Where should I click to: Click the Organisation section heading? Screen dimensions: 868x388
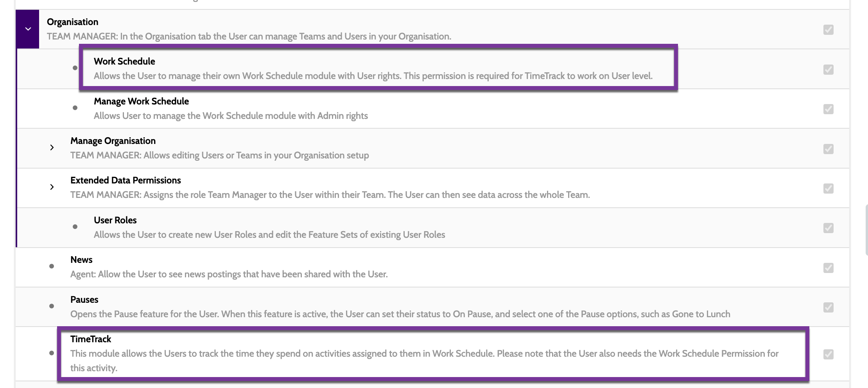[72, 22]
